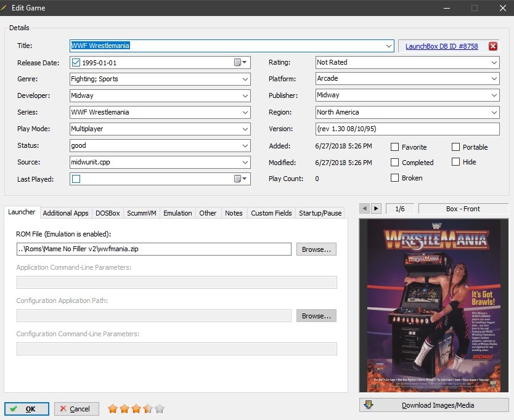Mark the game as Completed
Screen dimensions: 514x420
click(x=394, y=162)
